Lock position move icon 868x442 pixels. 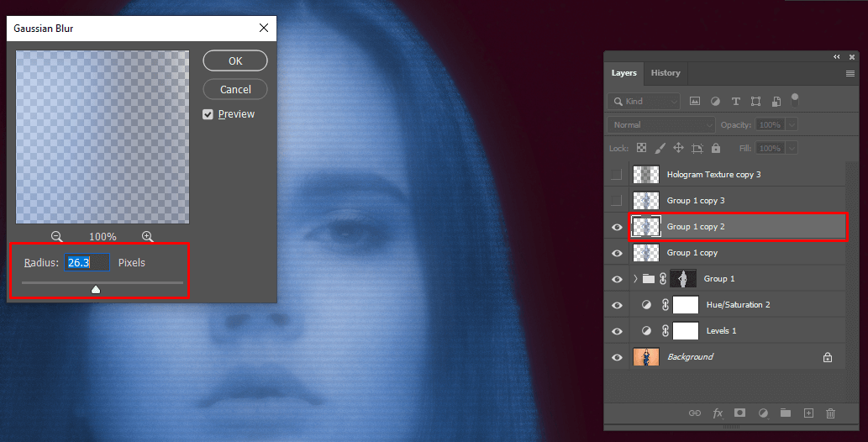pyautogui.click(x=678, y=148)
